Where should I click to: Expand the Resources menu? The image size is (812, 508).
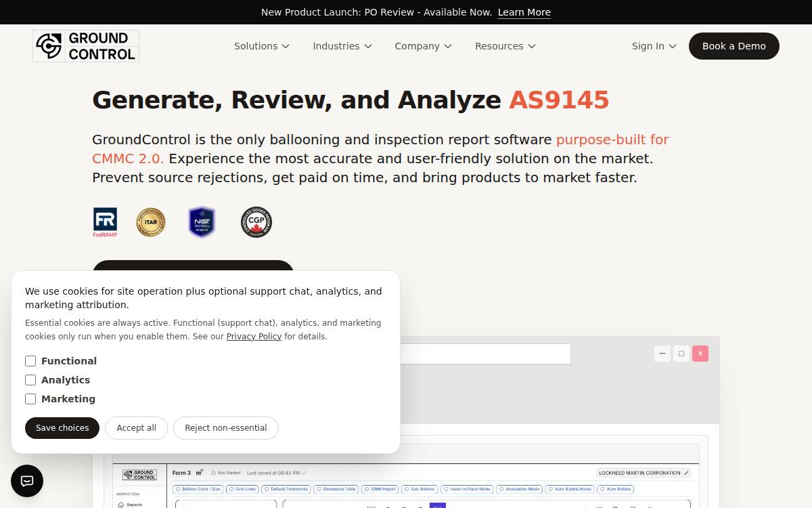pyautogui.click(x=505, y=46)
